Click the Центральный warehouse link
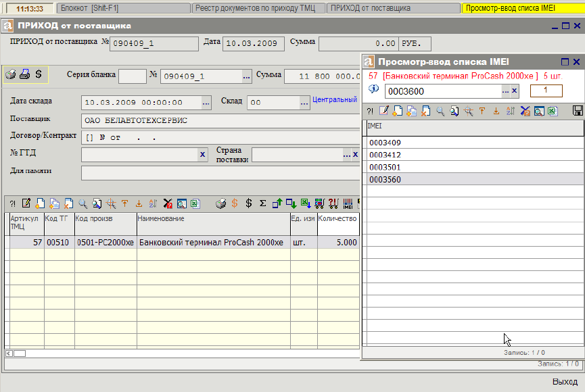This screenshot has height=392, width=585. (x=335, y=99)
